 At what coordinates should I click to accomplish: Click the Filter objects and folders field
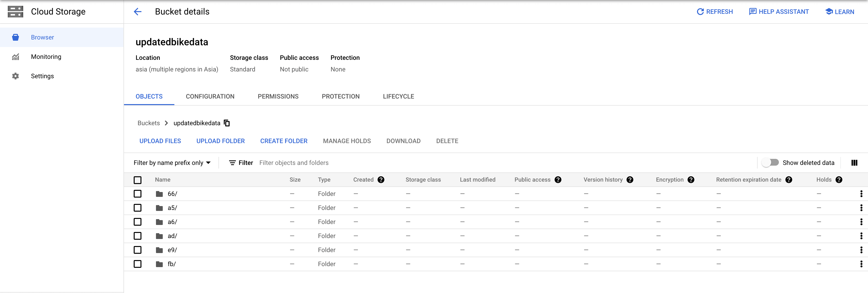pos(337,163)
